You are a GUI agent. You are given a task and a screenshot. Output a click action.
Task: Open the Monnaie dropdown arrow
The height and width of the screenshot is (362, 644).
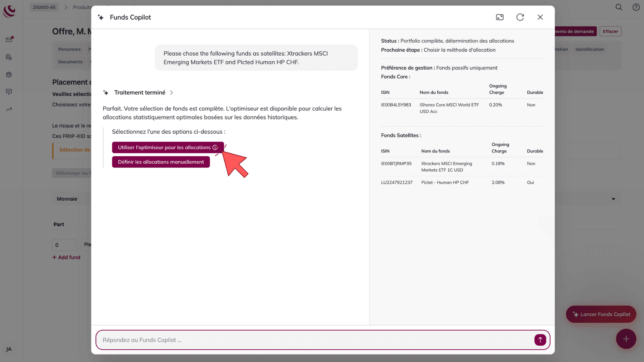[613, 199]
